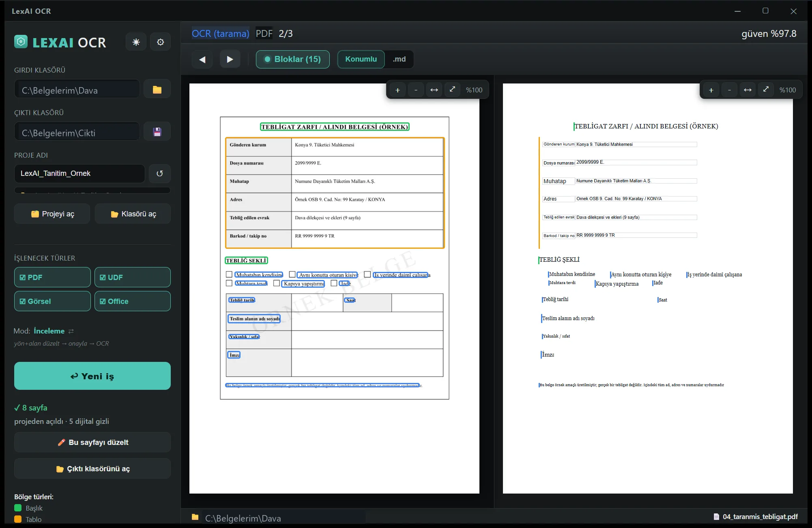Screen dimensions: 812x528
Task: Go to the next page arrow
Action: [x=230, y=59]
